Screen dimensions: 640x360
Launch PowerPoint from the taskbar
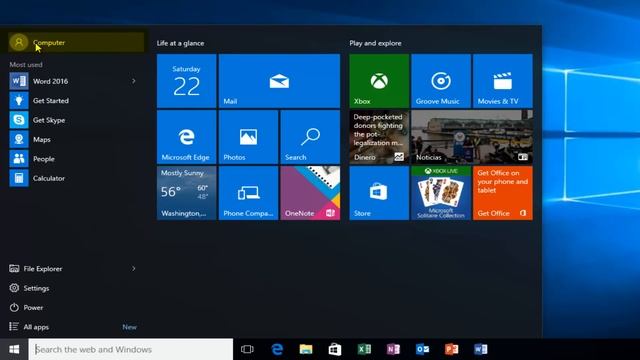[x=451, y=349]
